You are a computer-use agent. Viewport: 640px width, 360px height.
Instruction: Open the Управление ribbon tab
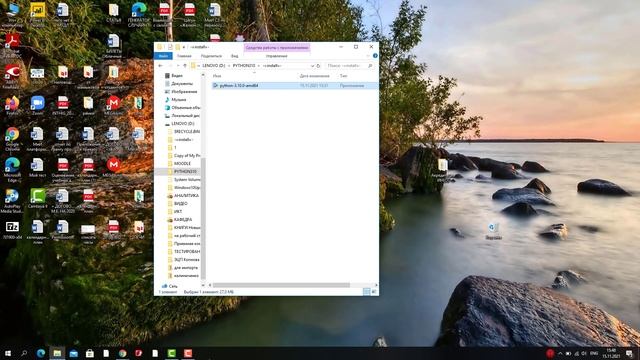276,56
